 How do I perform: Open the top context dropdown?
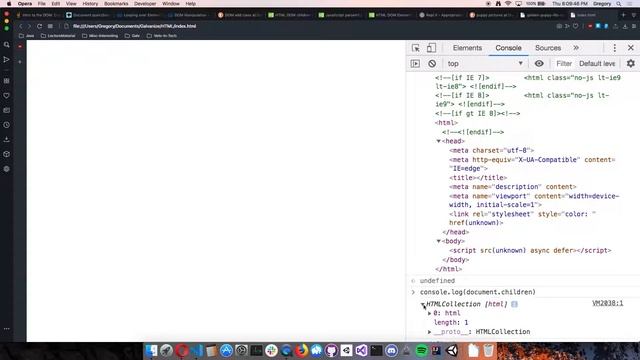pyautogui.click(x=485, y=64)
